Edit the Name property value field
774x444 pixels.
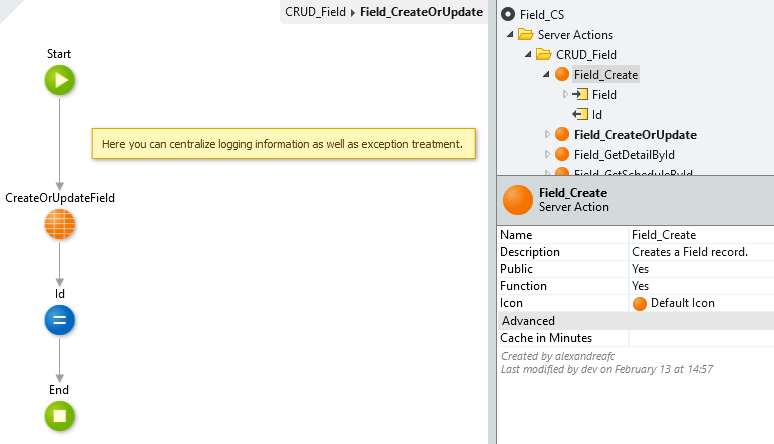700,235
